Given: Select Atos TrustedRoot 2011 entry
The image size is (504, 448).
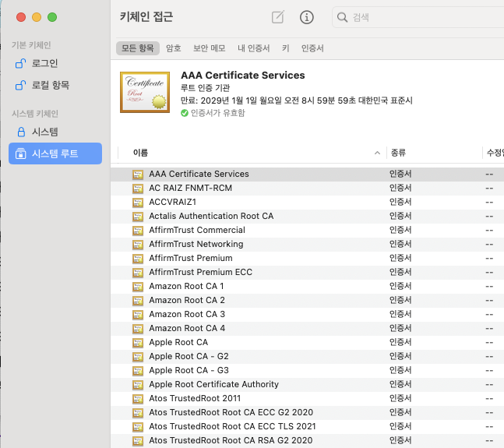Looking at the screenshot, I should point(195,398).
